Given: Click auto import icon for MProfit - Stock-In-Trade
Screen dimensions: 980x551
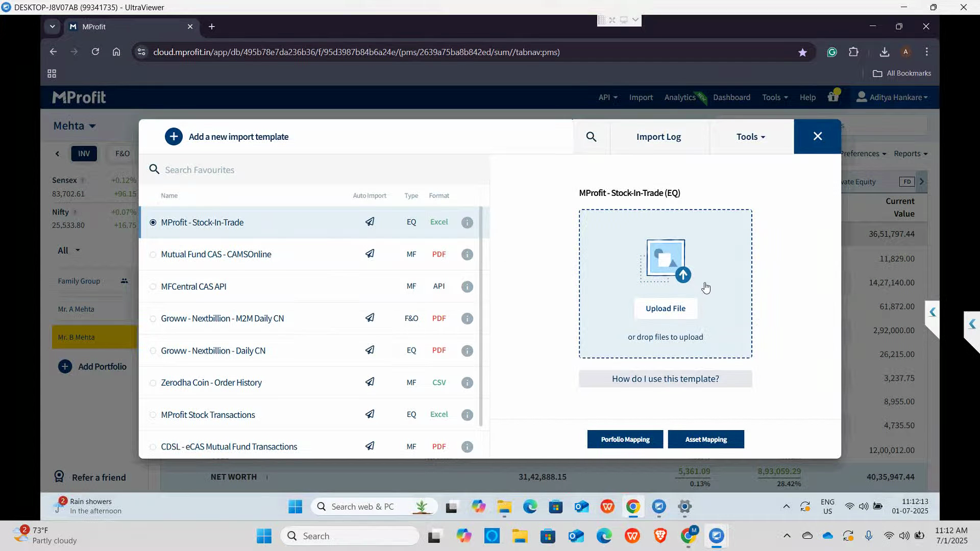Looking at the screenshot, I should click(370, 222).
